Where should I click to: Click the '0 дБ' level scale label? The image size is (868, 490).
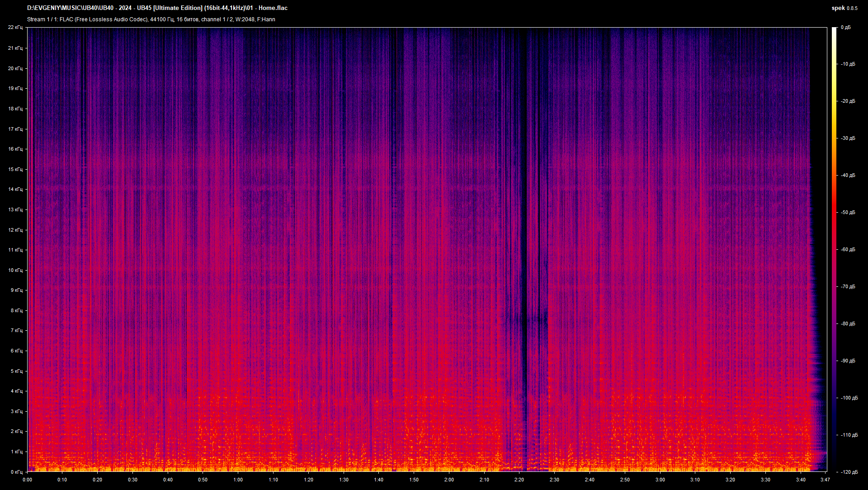click(846, 28)
